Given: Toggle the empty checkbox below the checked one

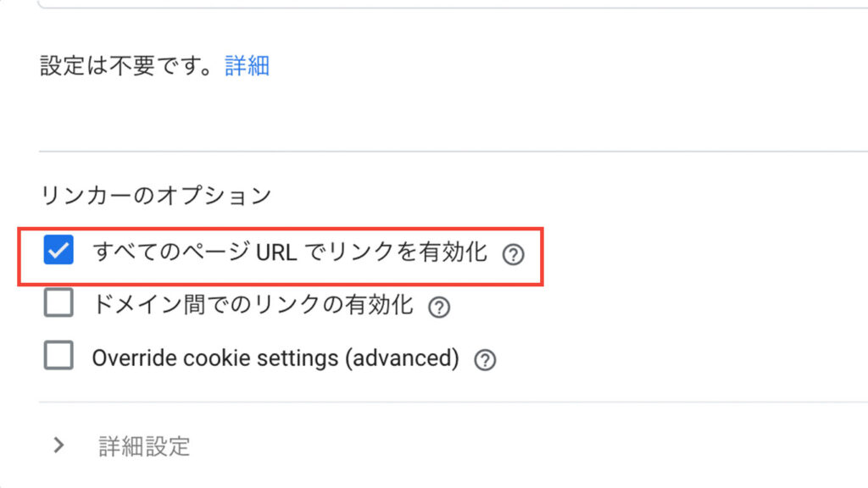Looking at the screenshot, I should 58,302.
